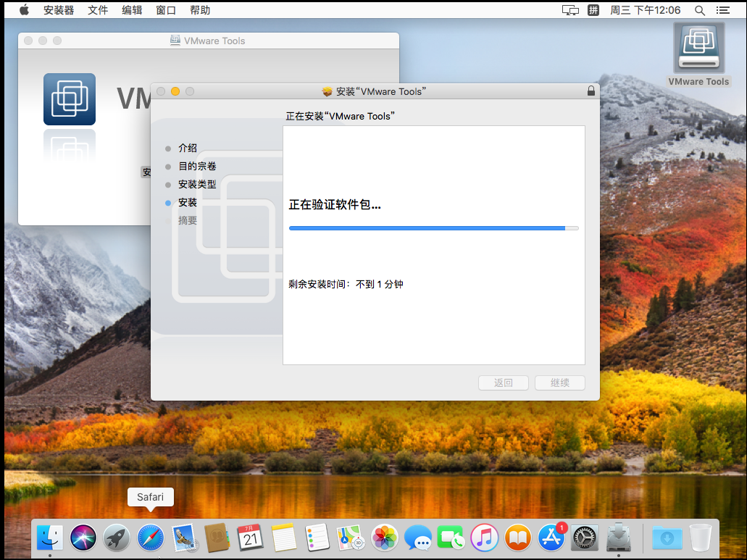Image resolution: width=747 pixels, height=560 pixels.
Task: Open Notification Center list icon
Action: (722, 10)
